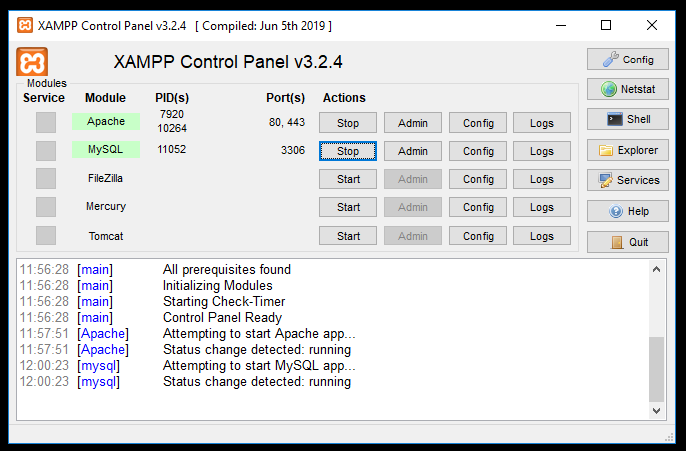Click the highlighted Apache module label
This screenshot has height=451, width=686.
(x=106, y=121)
